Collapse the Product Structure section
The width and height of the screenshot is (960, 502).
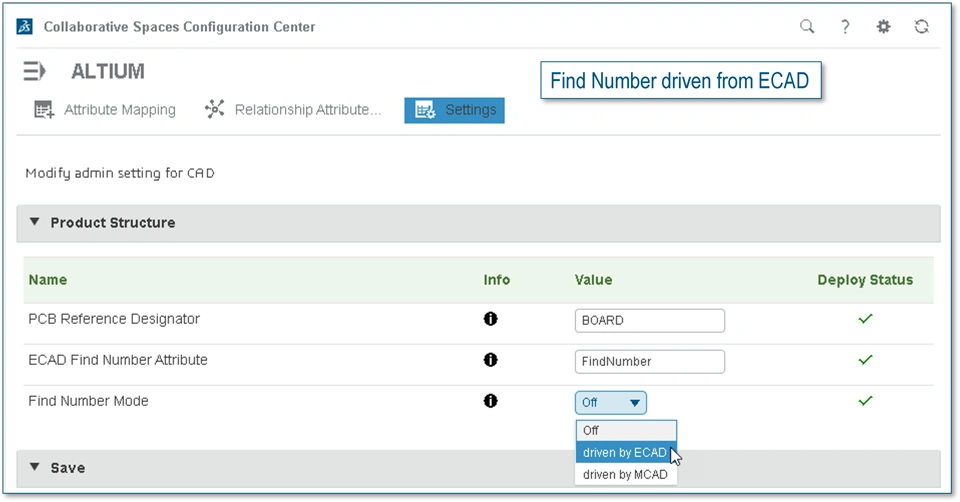35,223
